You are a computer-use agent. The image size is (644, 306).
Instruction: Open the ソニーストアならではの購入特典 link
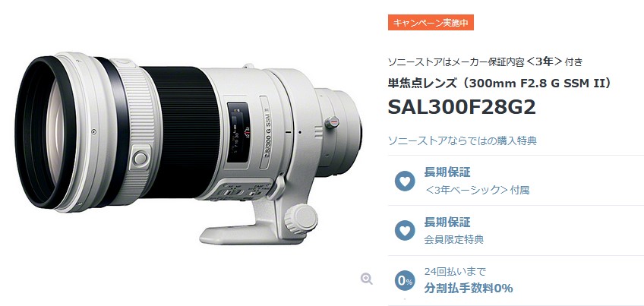(x=462, y=141)
